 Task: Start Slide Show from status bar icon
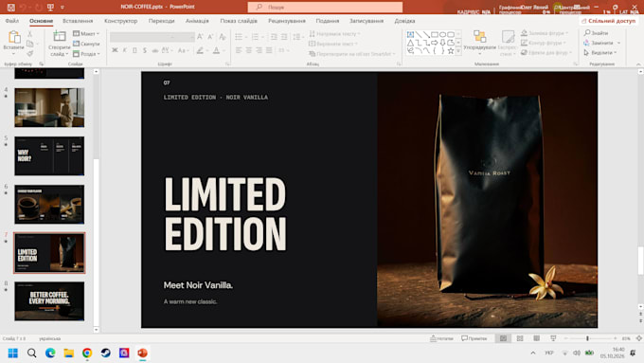[553, 338]
